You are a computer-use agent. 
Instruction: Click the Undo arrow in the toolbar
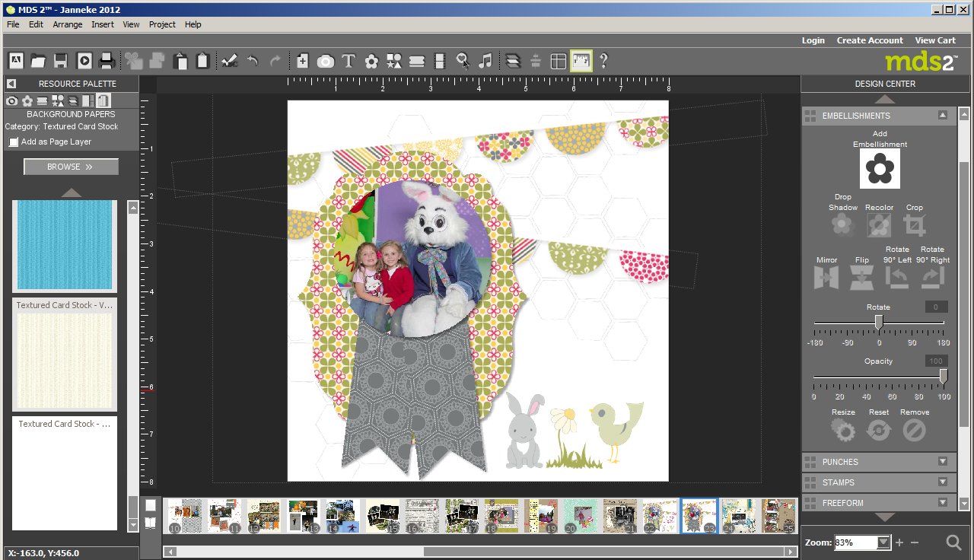pos(253,61)
